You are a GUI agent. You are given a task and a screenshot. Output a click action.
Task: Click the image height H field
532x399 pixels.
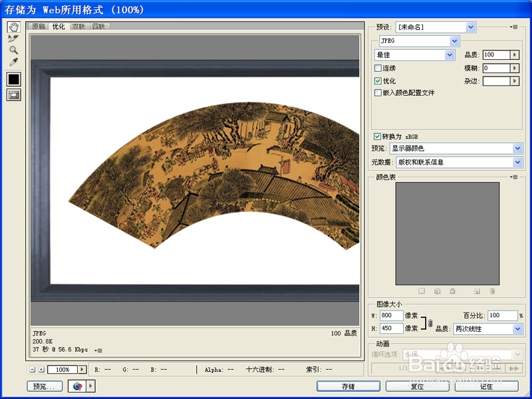391,329
